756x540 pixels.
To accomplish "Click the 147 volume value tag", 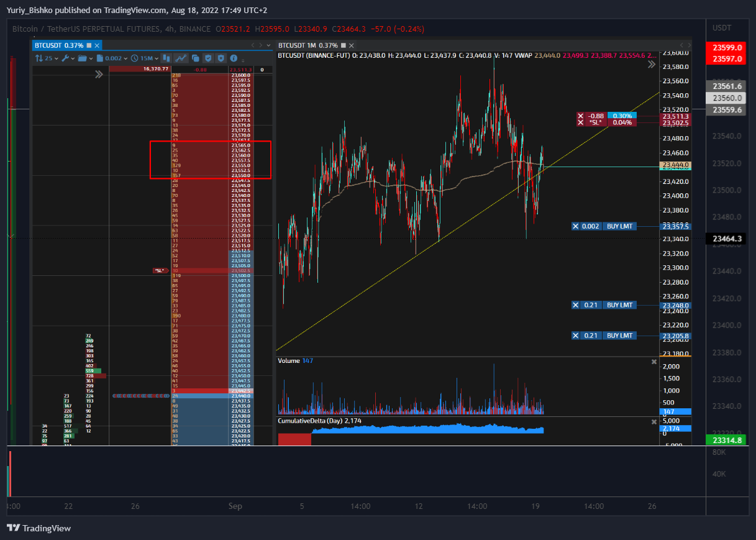I will click(675, 411).
